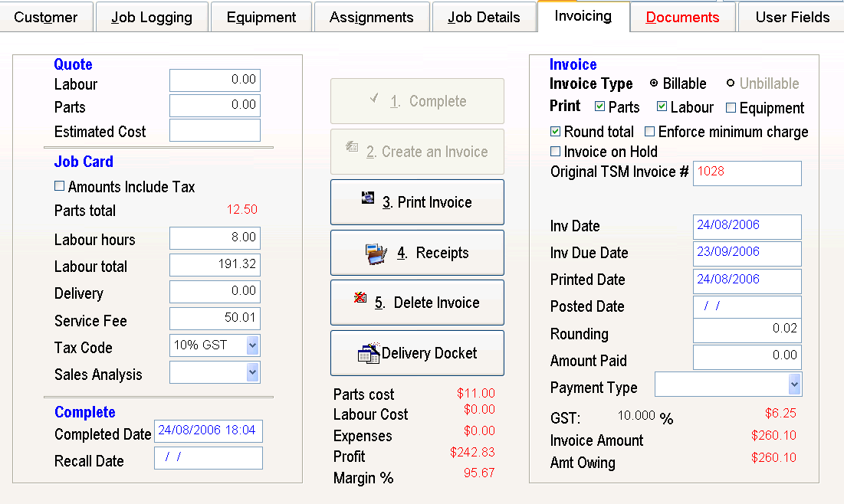Click the Amount Paid field

tap(747, 357)
